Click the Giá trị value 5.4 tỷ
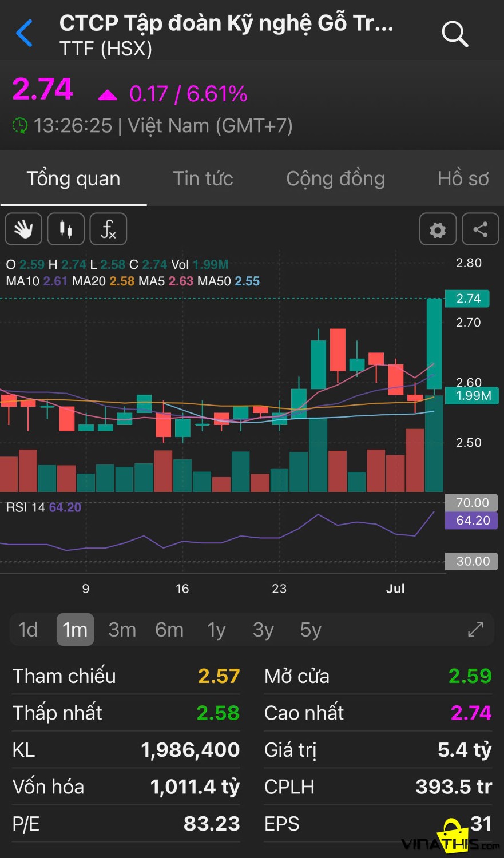The width and height of the screenshot is (504, 858). pyautogui.click(x=465, y=750)
